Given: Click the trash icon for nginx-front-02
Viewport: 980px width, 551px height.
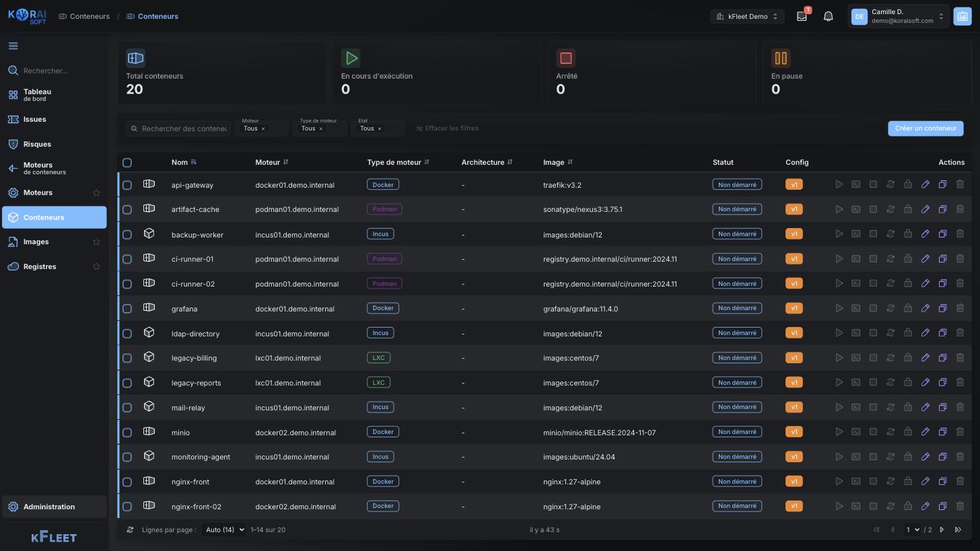Looking at the screenshot, I should (960, 506).
